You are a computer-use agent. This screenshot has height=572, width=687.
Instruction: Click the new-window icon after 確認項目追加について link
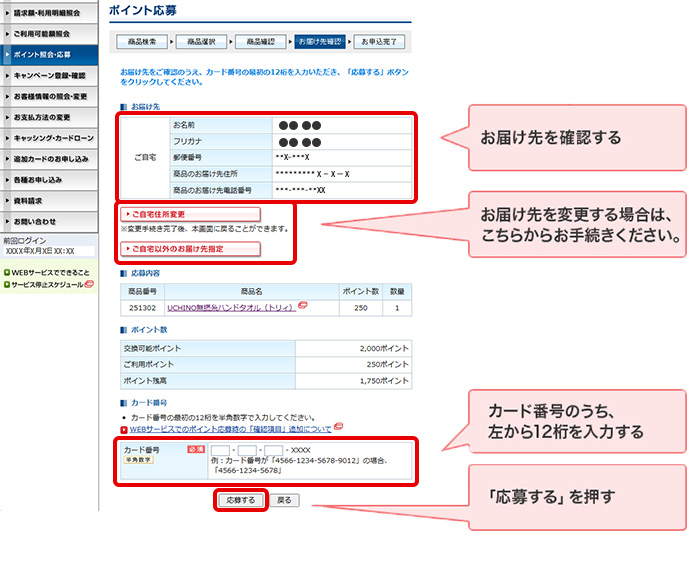click(x=339, y=427)
